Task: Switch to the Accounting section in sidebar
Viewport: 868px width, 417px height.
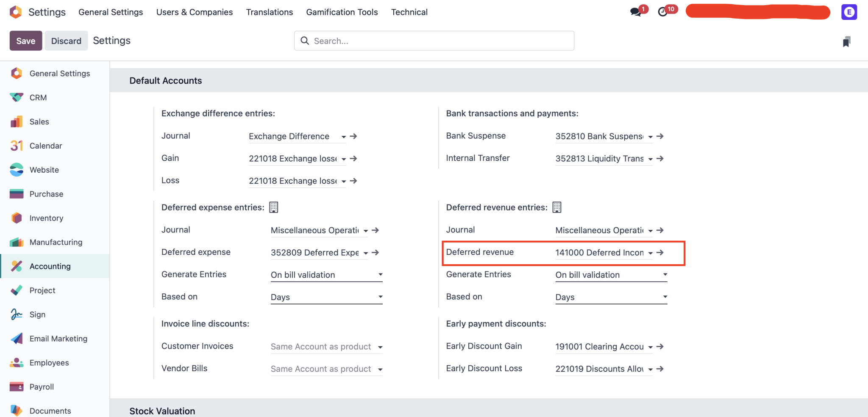Action: [x=50, y=266]
